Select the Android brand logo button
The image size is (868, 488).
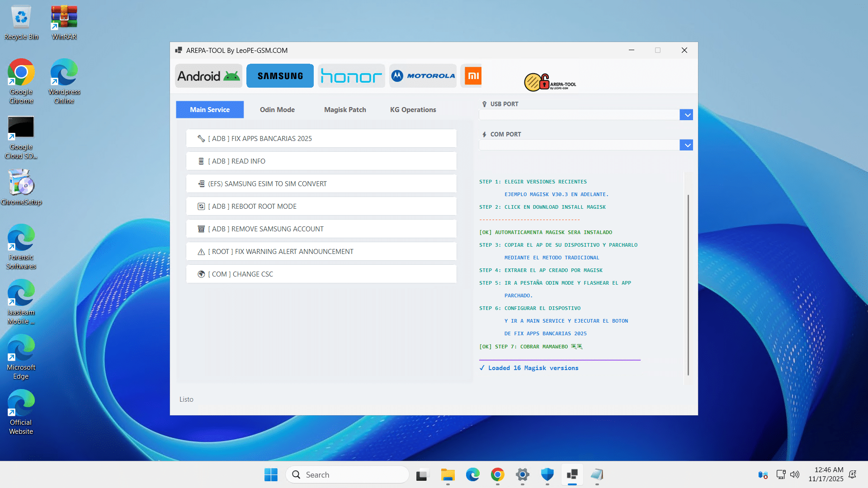pos(208,76)
